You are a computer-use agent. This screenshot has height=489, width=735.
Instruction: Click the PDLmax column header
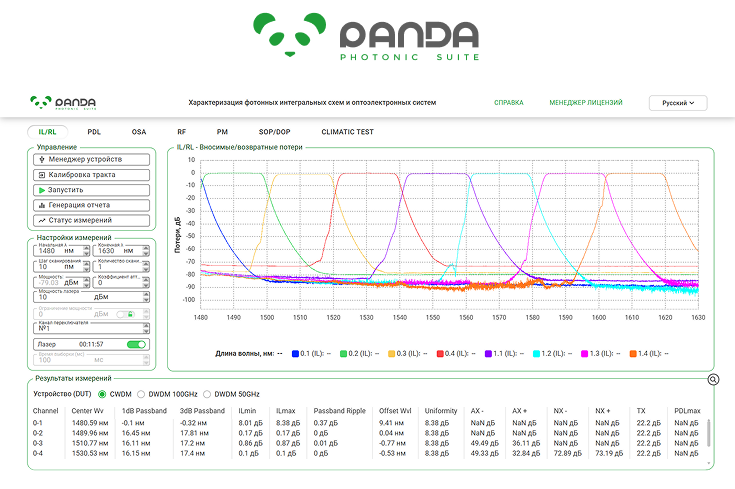687,411
